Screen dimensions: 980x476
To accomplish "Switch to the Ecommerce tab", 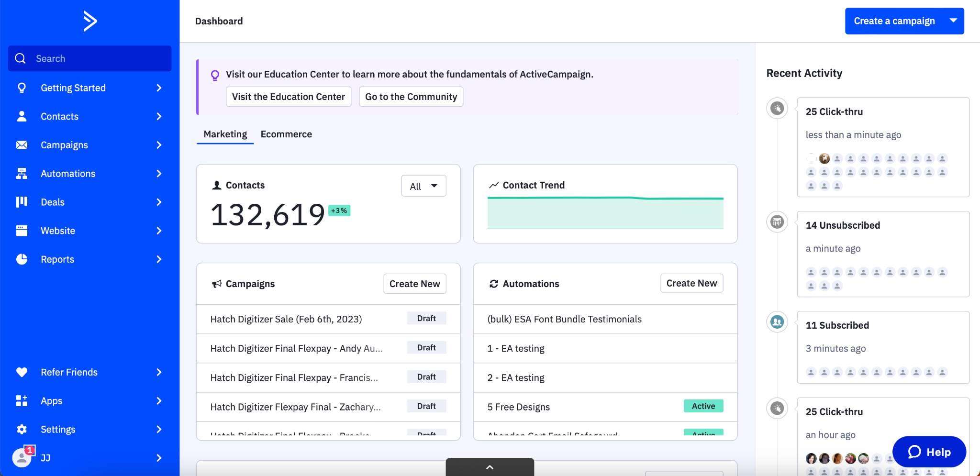I will 286,134.
